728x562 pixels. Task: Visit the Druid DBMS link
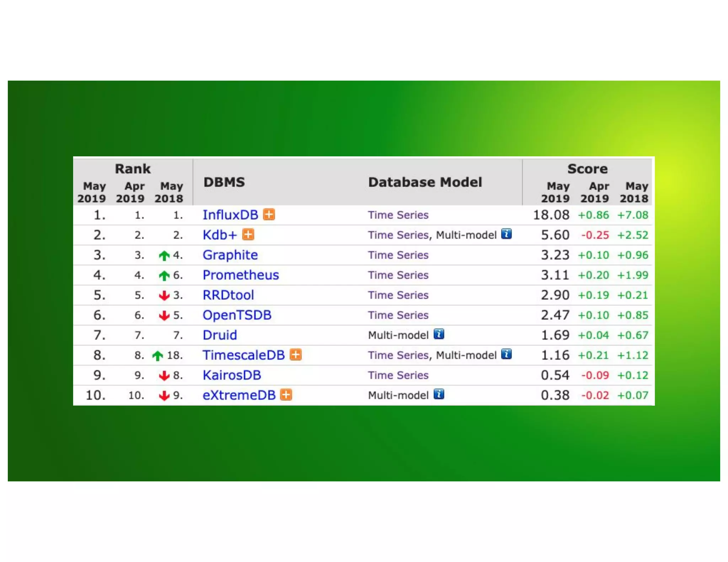pos(220,335)
